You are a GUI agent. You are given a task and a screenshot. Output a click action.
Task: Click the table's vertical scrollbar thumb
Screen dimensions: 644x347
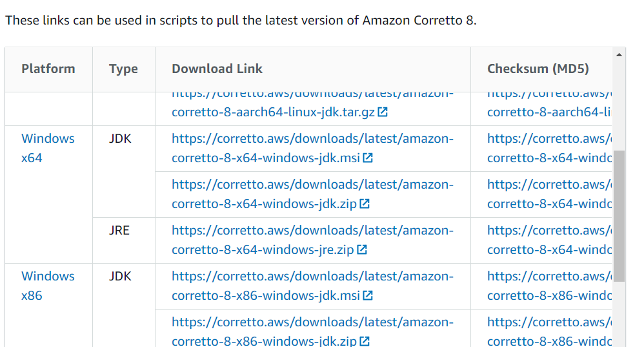619,215
